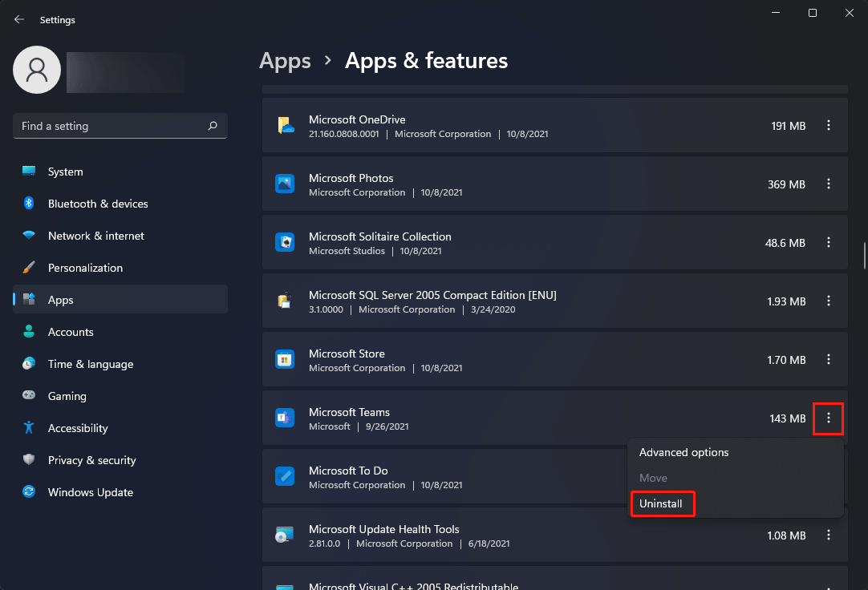Click the 48.6 MB size value

click(785, 244)
